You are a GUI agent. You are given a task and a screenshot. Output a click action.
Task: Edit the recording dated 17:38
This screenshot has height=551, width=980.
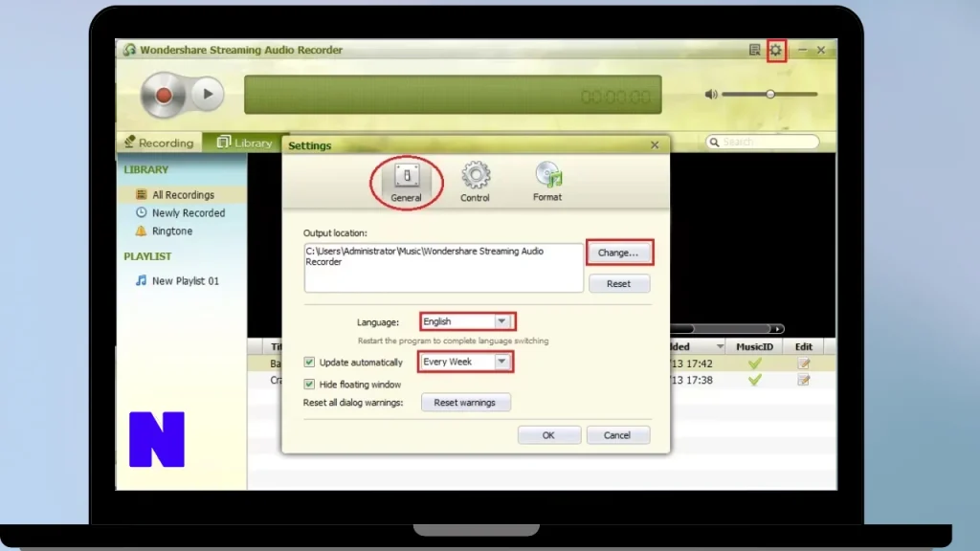click(x=804, y=380)
